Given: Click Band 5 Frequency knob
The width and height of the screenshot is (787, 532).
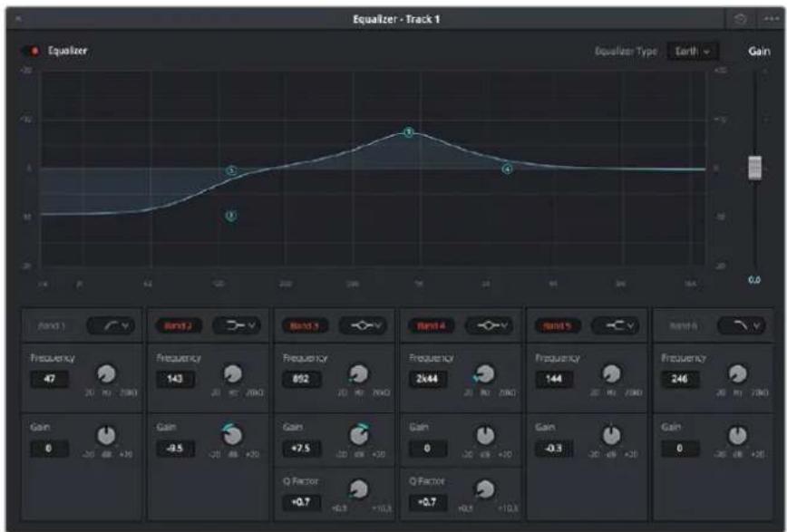Looking at the screenshot, I should coord(611,374).
